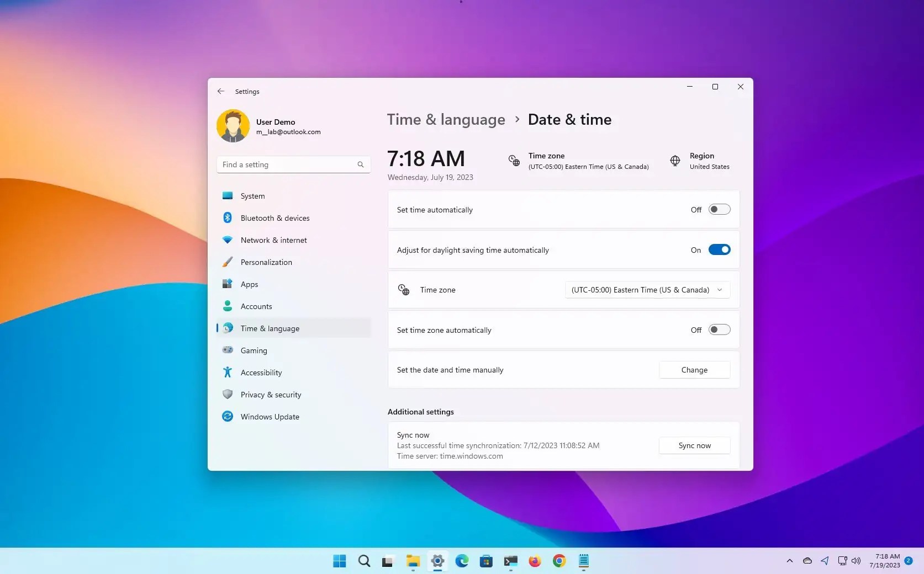
Task: Open Bluetooth & devices settings
Action: (274, 217)
